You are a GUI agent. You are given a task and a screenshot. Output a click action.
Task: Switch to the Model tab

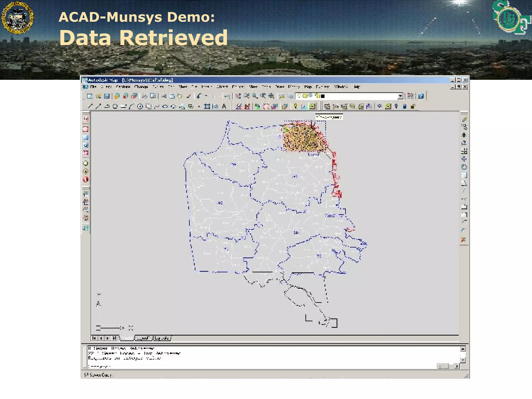pos(127,338)
